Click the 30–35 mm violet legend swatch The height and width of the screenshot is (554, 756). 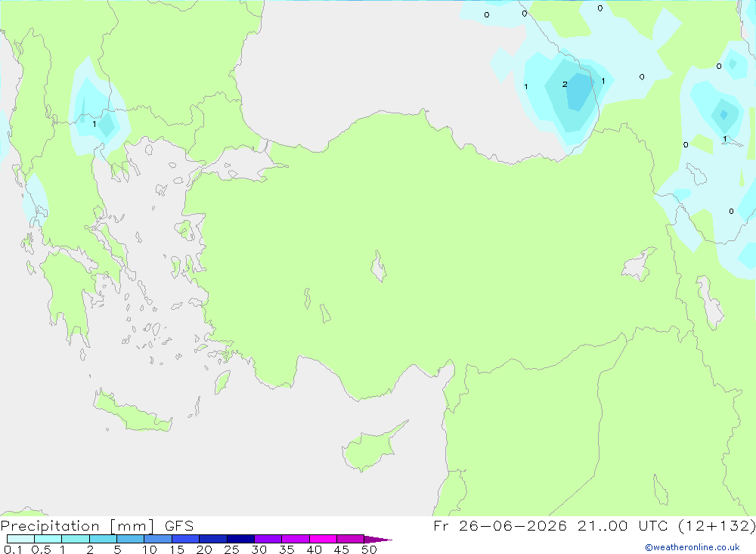(268, 539)
